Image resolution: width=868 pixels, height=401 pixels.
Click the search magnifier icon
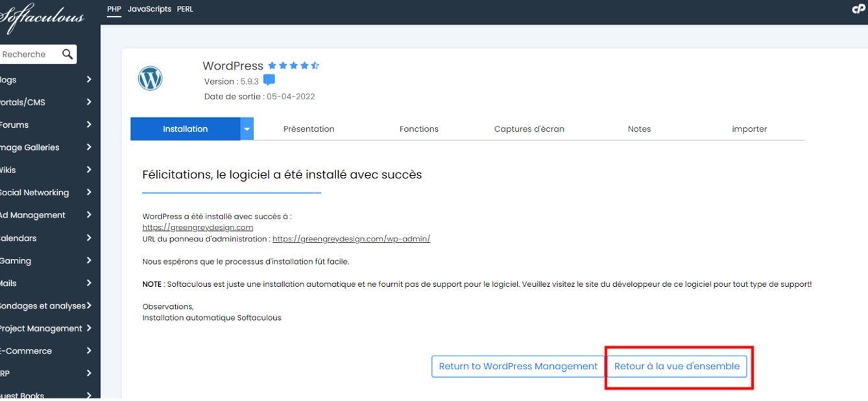[x=67, y=55]
